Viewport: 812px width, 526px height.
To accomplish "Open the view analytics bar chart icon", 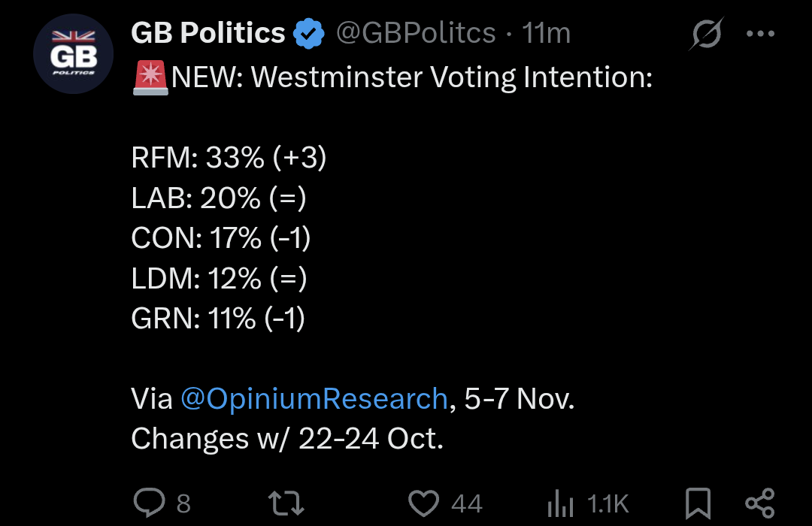I will [559, 502].
